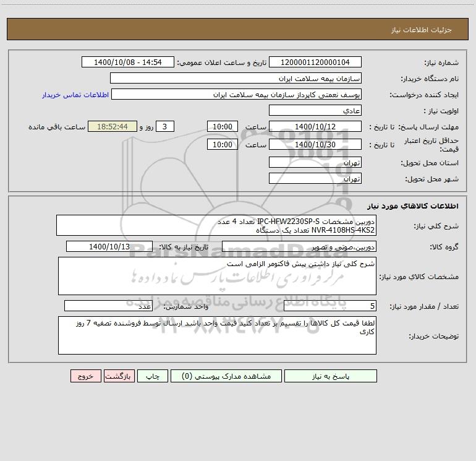Click the price validity date 1400/10/30

tap(315, 144)
